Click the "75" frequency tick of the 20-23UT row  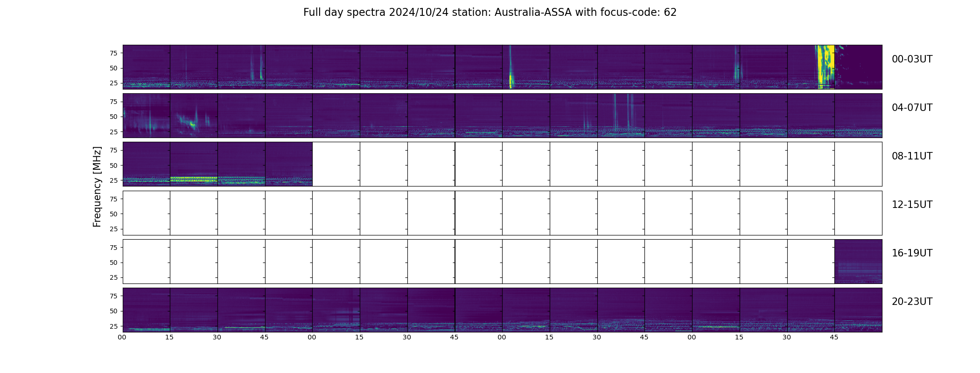(113, 296)
